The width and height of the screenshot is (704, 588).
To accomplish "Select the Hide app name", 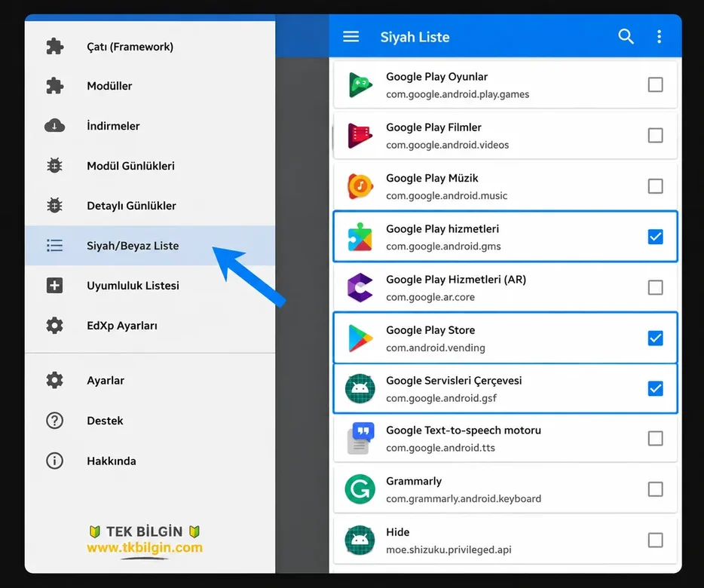I will coord(397,532).
